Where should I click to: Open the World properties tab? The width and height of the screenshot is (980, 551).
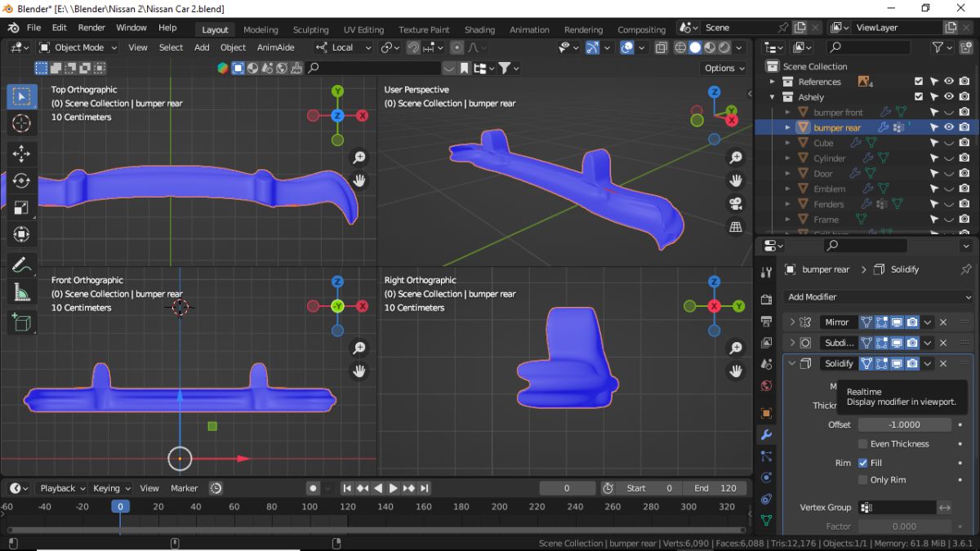(766, 385)
